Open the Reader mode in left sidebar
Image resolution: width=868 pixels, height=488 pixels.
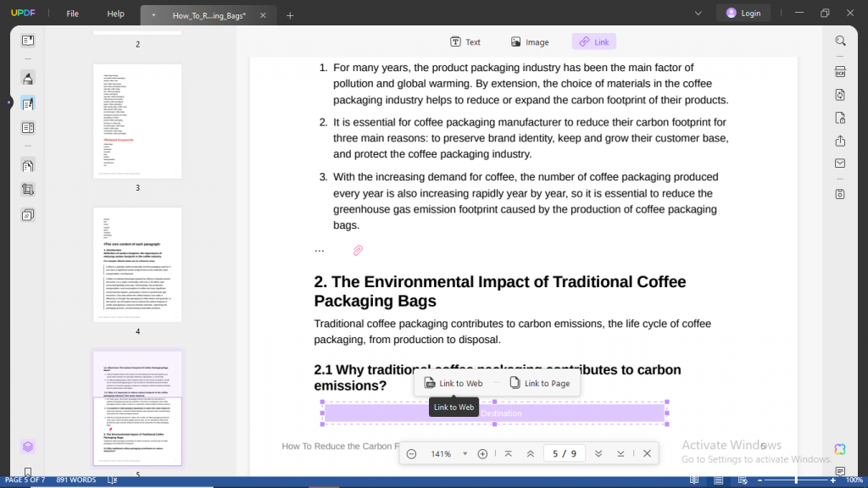(x=28, y=41)
